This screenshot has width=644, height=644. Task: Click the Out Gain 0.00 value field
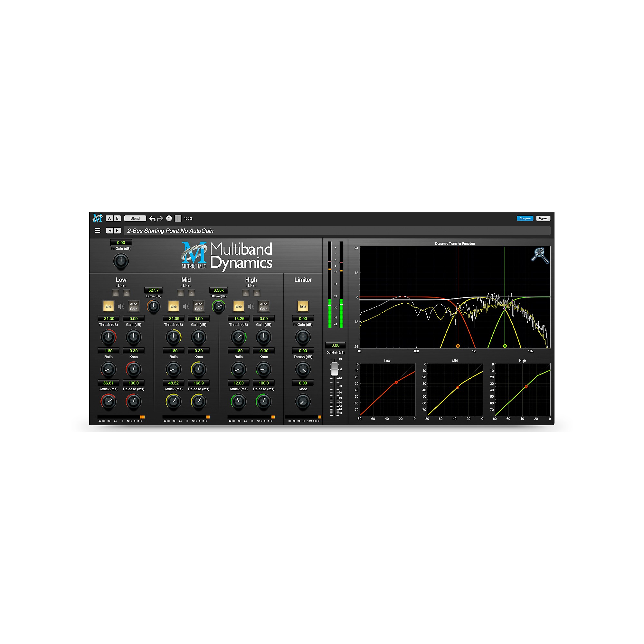[x=335, y=345]
